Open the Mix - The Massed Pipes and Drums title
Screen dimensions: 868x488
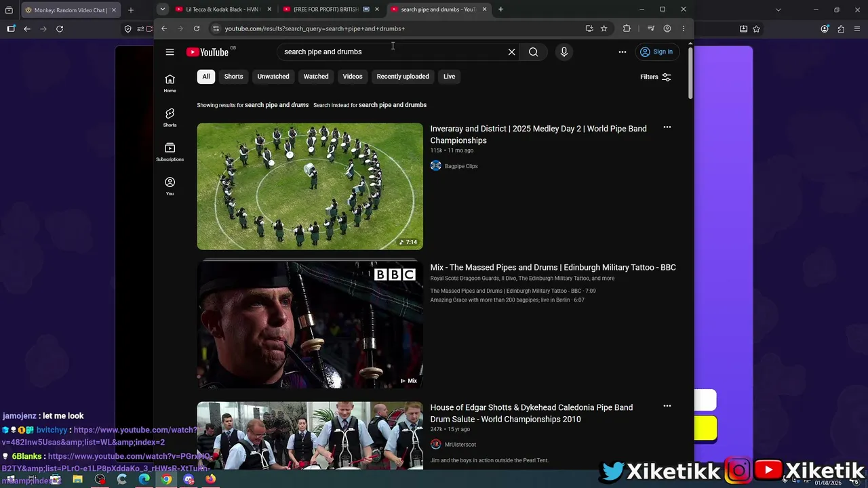[x=553, y=267]
